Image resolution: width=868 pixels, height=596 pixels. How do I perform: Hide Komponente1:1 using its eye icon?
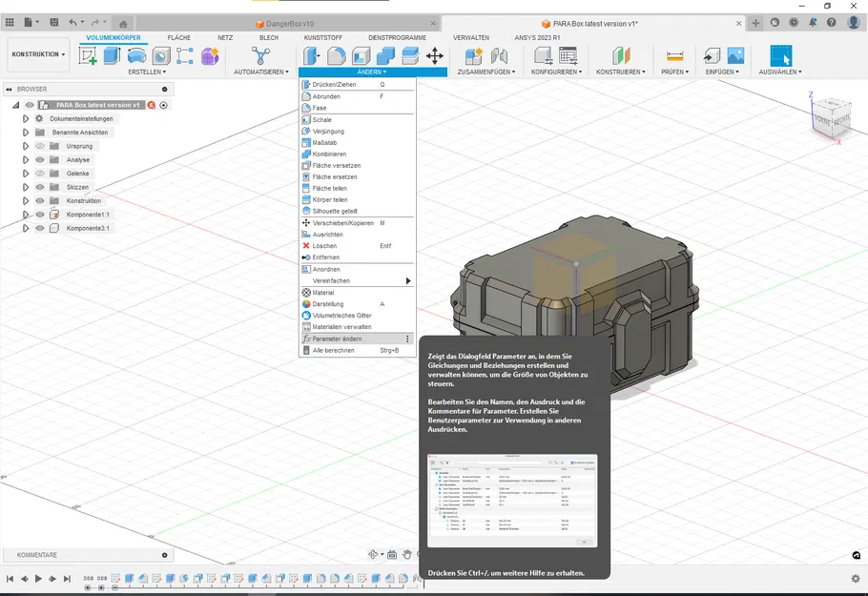pyautogui.click(x=40, y=215)
